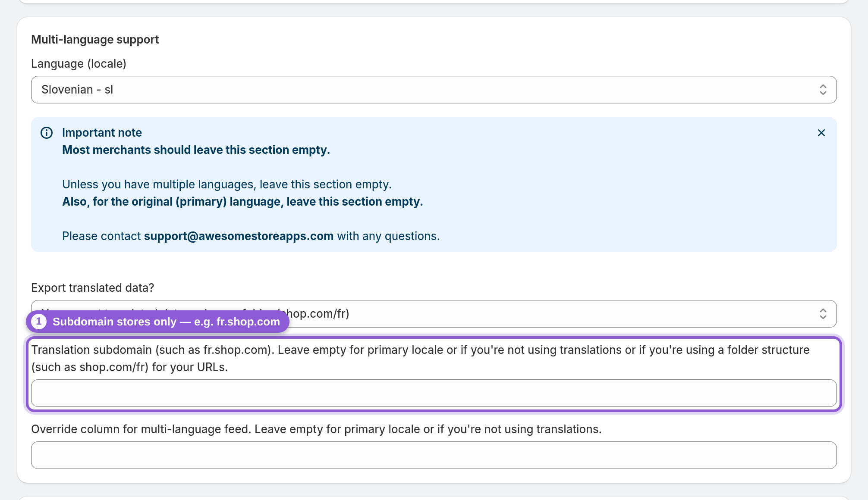This screenshot has height=500, width=868.
Task: Click the Important note title
Action: 102,133
